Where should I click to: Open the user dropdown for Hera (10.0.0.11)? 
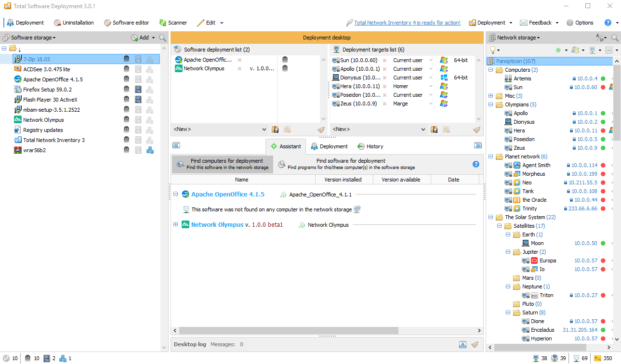[431, 86]
